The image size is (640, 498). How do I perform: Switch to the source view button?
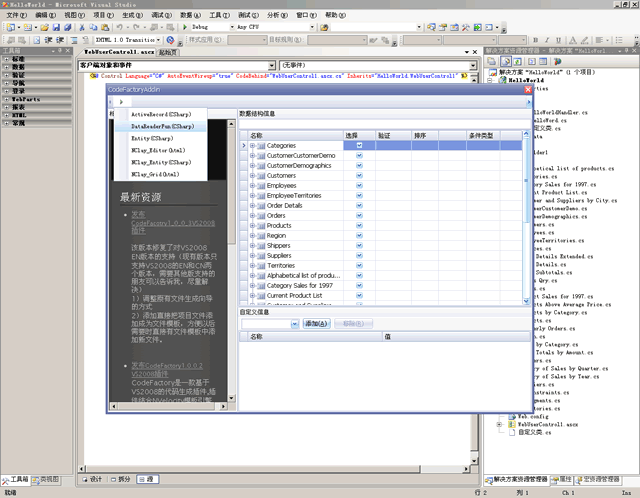pyautogui.click(x=147, y=479)
